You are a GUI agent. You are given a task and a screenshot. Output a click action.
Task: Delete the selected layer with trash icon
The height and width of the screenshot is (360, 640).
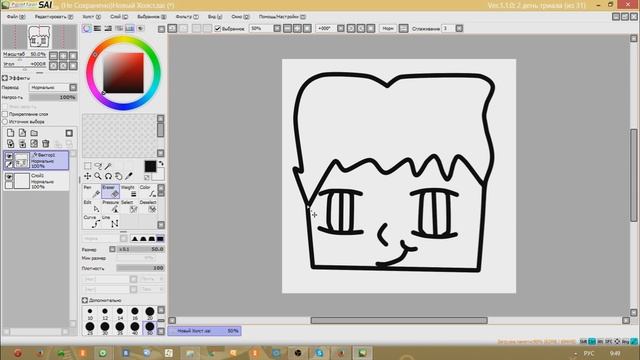tap(46, 144)
